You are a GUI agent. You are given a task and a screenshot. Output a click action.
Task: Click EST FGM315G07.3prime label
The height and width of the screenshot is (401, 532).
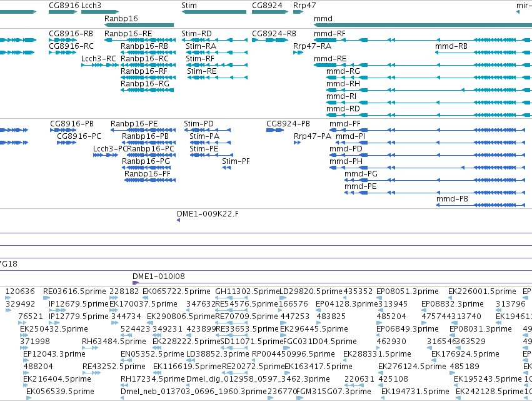(334, 392)
